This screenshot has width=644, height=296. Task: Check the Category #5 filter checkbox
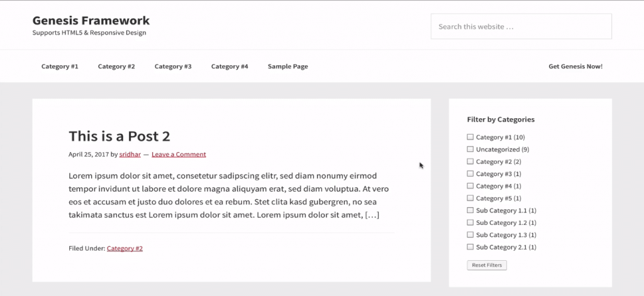click(x=470, y=199)
